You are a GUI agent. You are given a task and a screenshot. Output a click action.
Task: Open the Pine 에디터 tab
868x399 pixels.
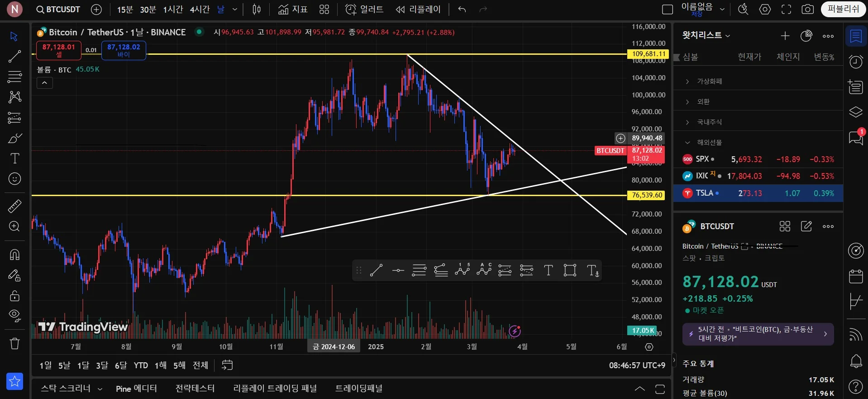[x=136, y=389]
